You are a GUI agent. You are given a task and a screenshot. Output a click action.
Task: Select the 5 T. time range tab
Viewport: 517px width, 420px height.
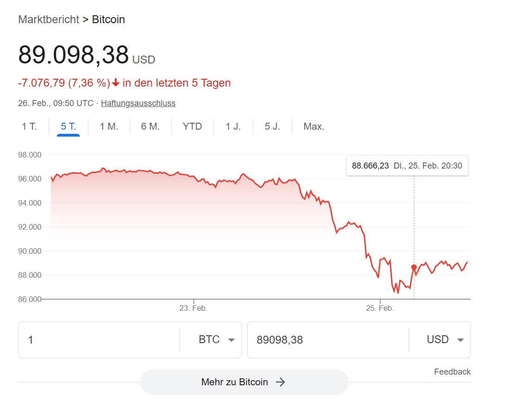68,126
